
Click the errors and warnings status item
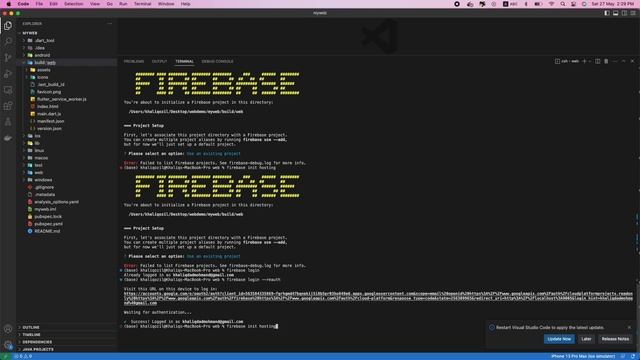point(23,356)
